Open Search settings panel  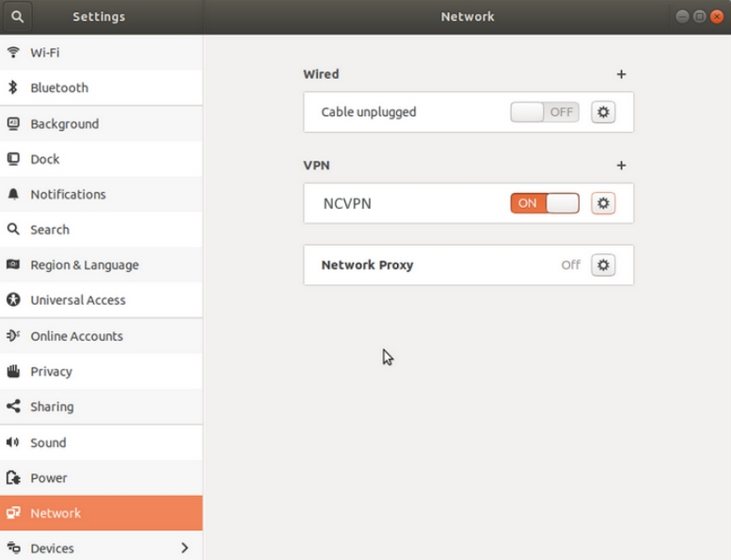point(102,230)
